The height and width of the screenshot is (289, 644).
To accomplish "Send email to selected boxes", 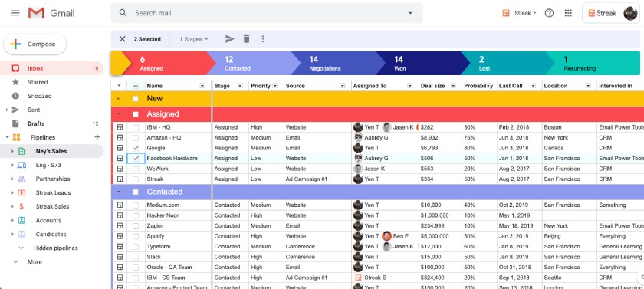I will coord(229,39).
